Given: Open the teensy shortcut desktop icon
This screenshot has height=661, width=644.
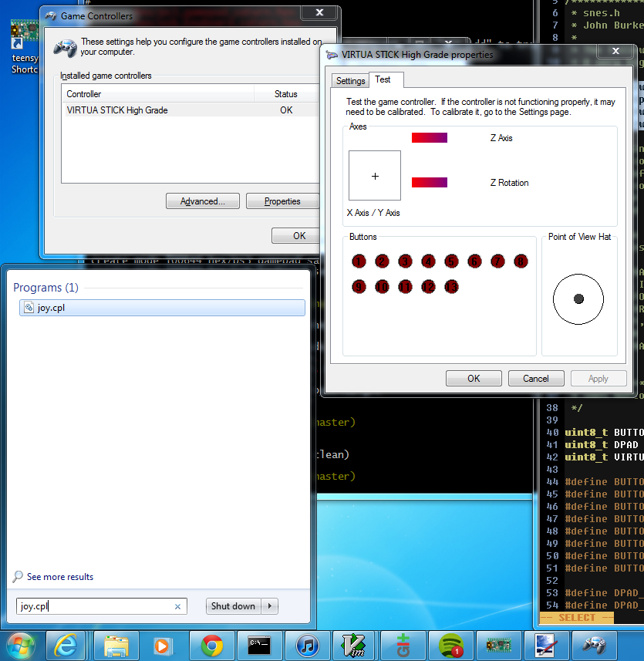Looking at the screenshot, I should 25,47.
